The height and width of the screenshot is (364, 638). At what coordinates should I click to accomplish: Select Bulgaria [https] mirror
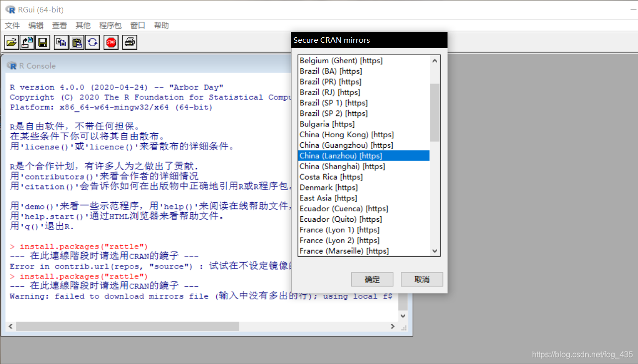point(364,124)
